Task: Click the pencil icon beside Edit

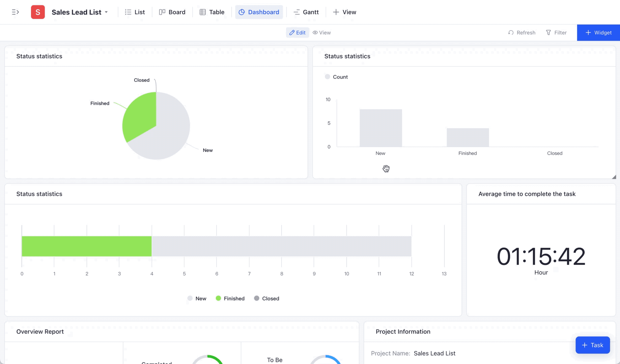Action: (292, 33)
